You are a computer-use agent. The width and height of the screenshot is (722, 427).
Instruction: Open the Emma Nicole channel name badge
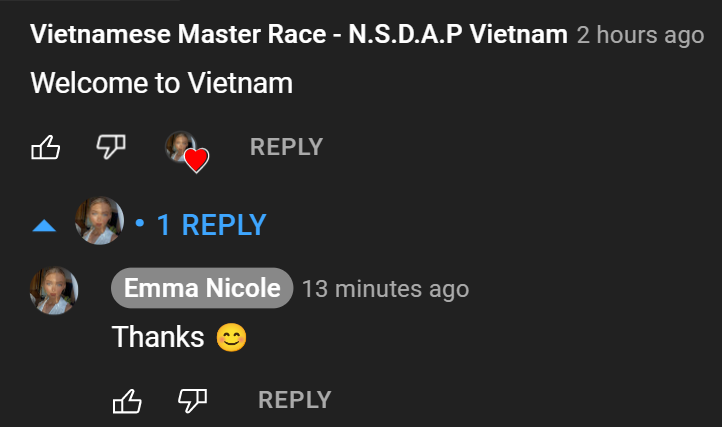pos(202,288)
